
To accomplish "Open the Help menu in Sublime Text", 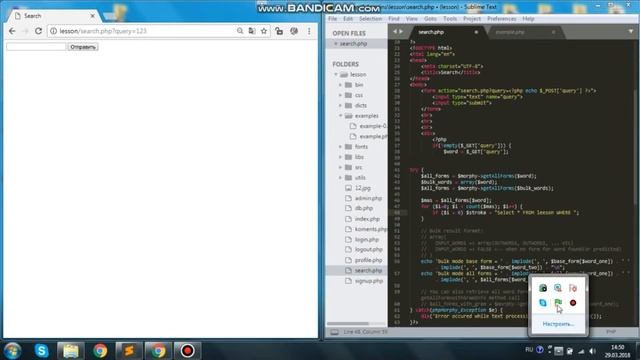I will pos(528,19).
